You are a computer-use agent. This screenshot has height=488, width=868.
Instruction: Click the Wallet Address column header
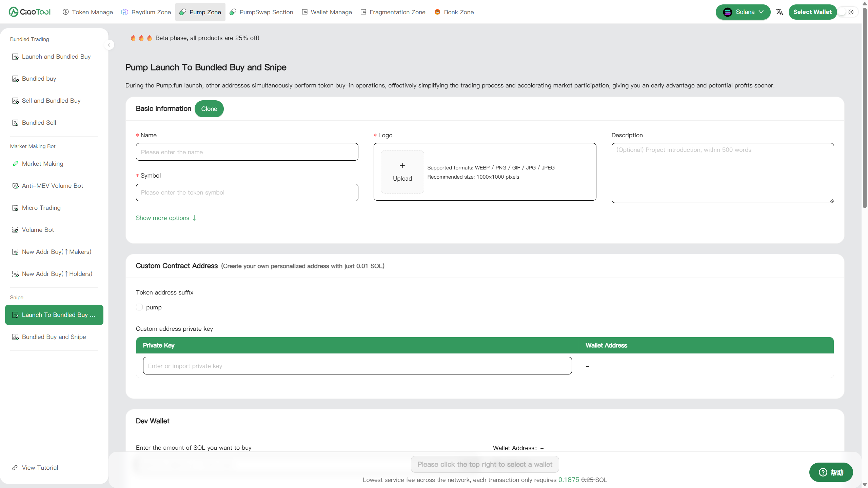point(706,345)
